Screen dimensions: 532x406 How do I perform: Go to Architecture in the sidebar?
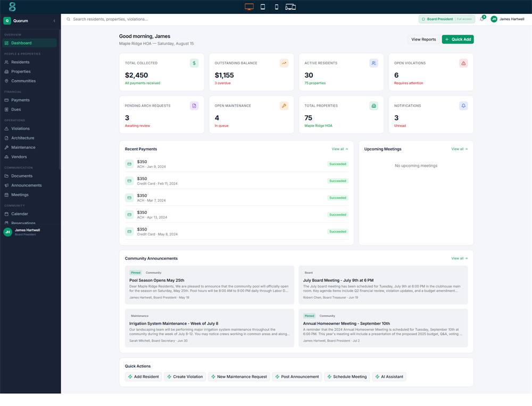(29, 138)
